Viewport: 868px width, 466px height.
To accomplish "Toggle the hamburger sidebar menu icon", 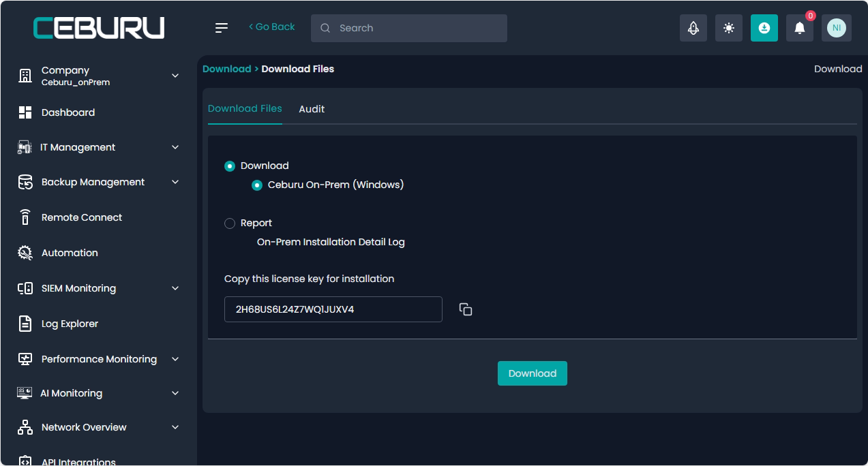I will (222, 28).
